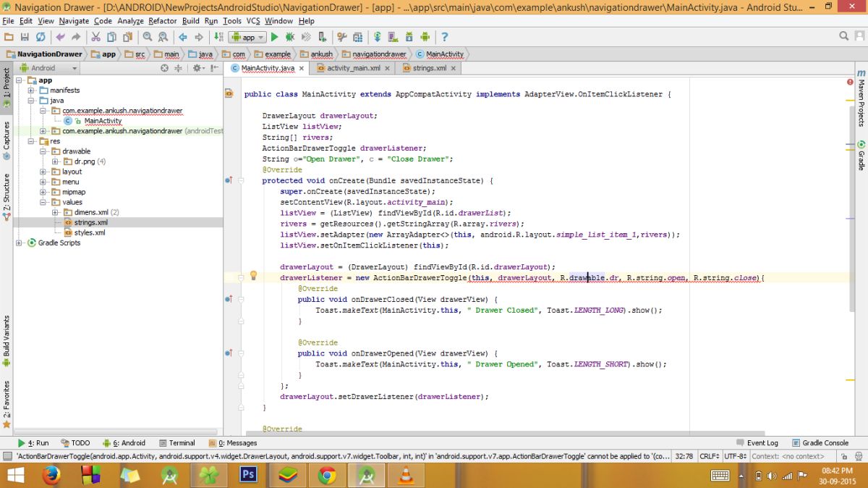Screen dimensions: 868x488
Task: Expand the mipmap folder node
Action: click(43, 192)
